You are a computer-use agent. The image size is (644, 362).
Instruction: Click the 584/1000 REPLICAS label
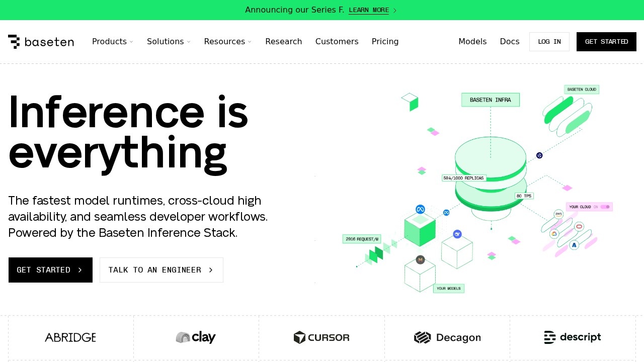coord(464,178)
